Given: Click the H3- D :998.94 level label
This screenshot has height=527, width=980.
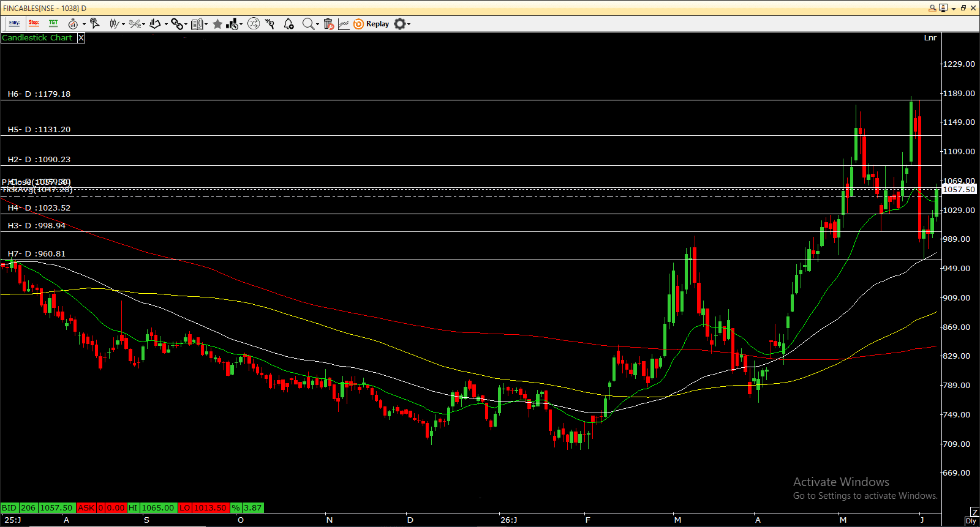Looking at the screenshot, I should click(37, 226).
